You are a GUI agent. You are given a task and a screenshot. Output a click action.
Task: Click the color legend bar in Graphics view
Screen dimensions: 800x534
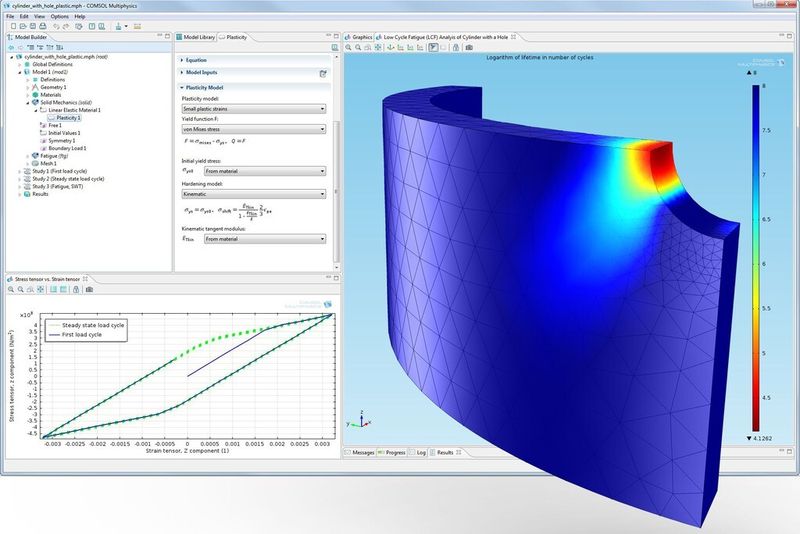click(x=756, y=258)
